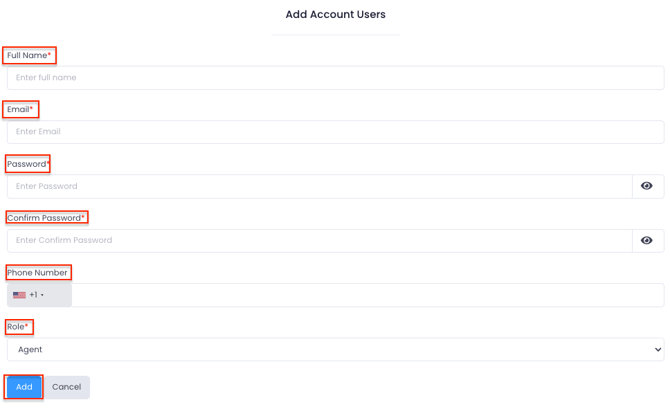This screenshot has width=670, height=409.
Task: Click the Full Name label
Action: click(x=29, y=55)
